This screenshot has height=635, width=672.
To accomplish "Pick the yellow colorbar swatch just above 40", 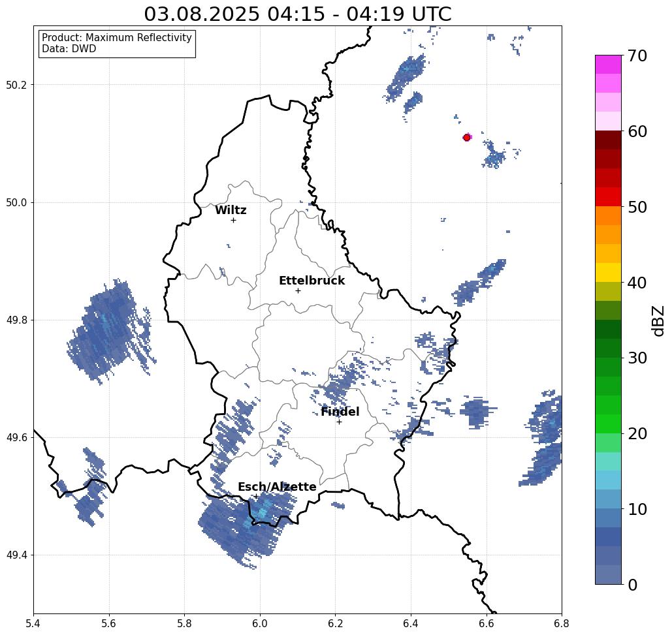I will click(608, 272).
